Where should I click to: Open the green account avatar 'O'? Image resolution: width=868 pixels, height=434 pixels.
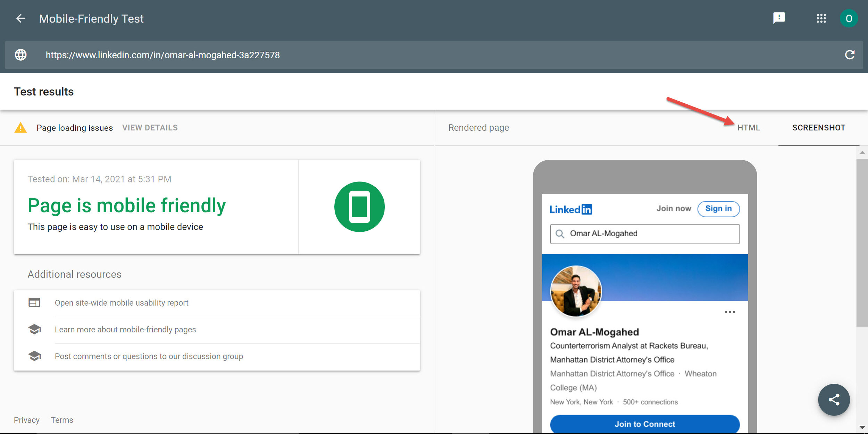click(849, 18)
